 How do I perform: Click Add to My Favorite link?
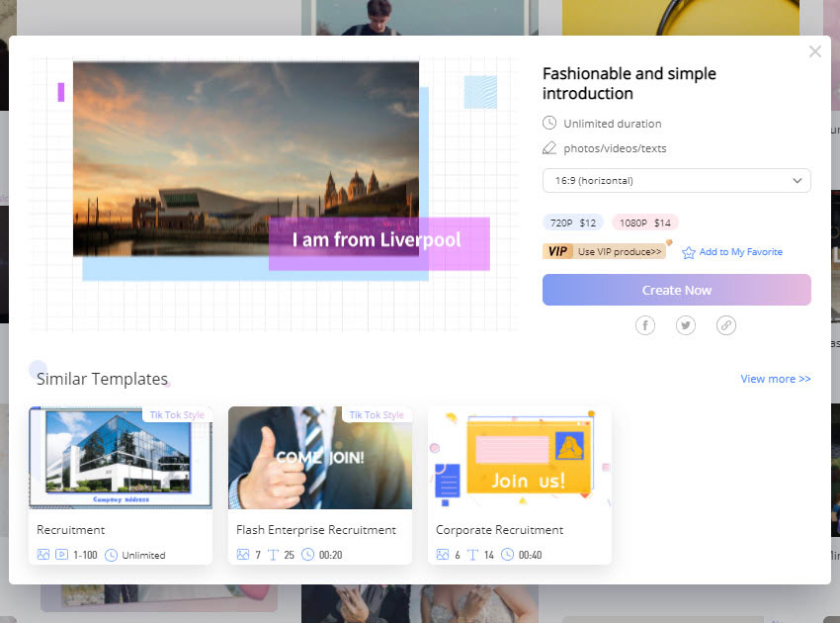(x=740, y=252)
